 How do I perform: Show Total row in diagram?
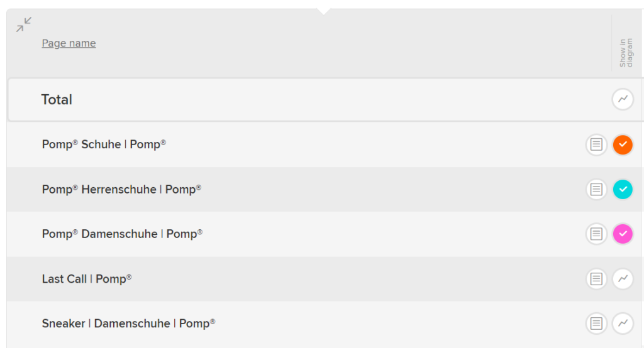(x=623, y=99)
